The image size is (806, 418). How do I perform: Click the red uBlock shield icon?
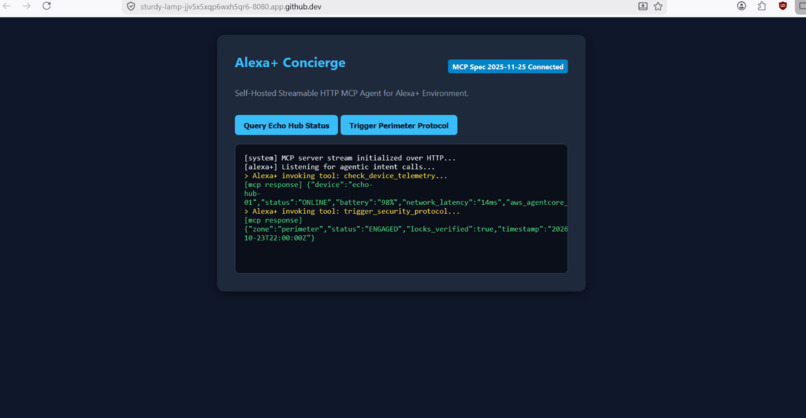tap(782, 6)
